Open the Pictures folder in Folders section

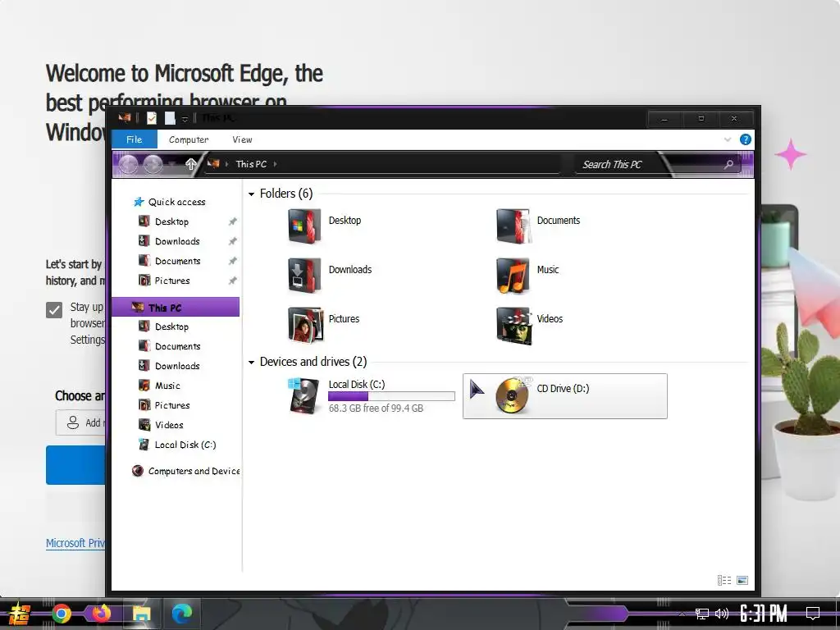323,325
